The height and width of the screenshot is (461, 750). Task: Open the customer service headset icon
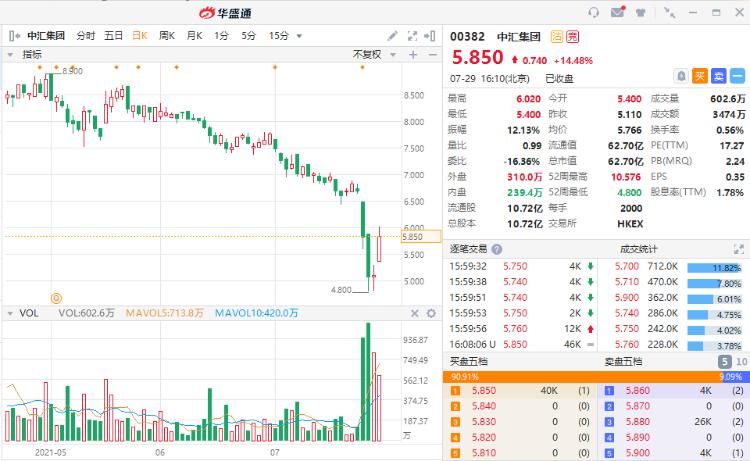click(x=594, y=12)
